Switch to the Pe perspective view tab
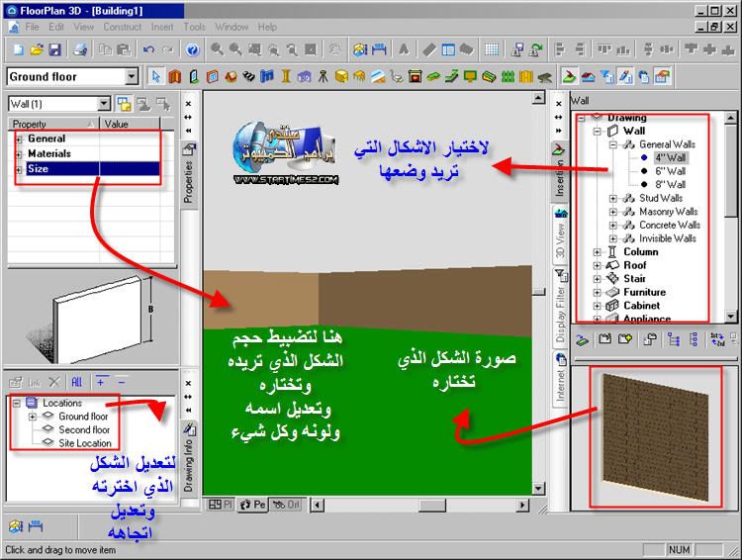Viewport: 742px width, 560px height. [252, 505]
